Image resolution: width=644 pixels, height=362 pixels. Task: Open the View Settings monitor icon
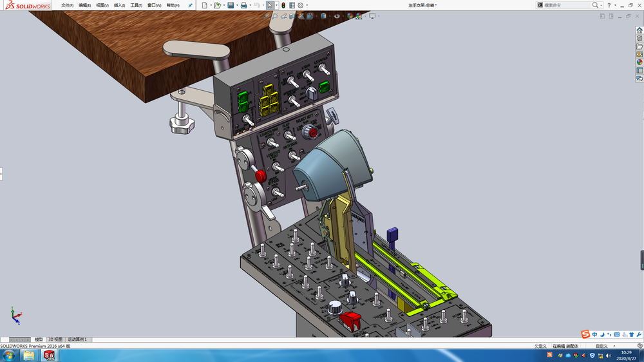[372, 16]
